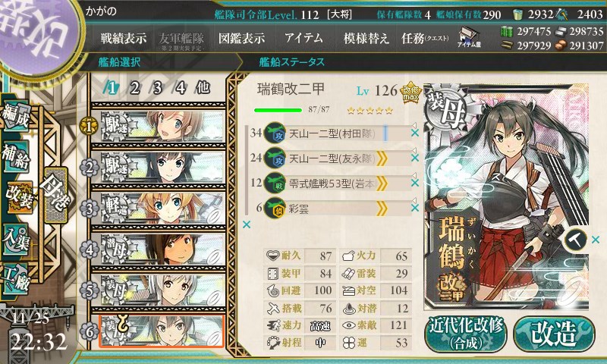607x364 pixels.
Task: Click the 母港 home port badge
Action: click(x=56, y=195)
